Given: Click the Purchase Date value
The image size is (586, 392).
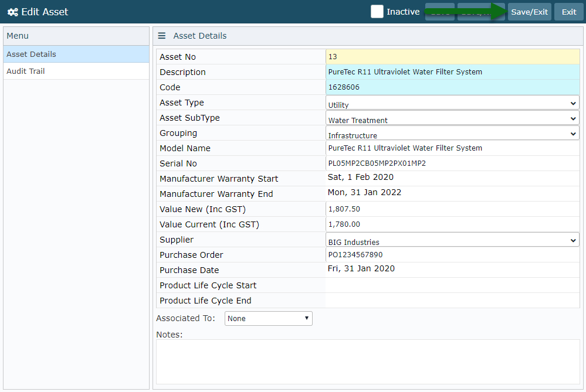Looking at the screenshot, I should tap(361, 269).
